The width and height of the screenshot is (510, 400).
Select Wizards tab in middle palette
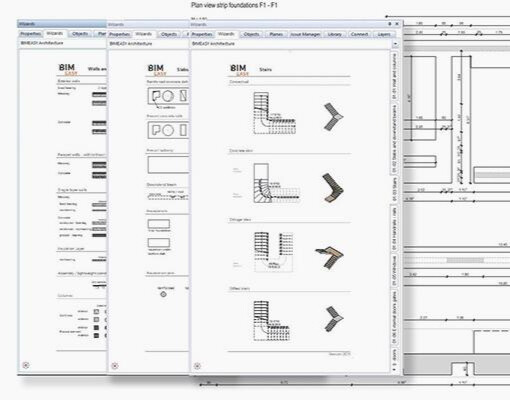pyautogui.click(x=144, y=34)
